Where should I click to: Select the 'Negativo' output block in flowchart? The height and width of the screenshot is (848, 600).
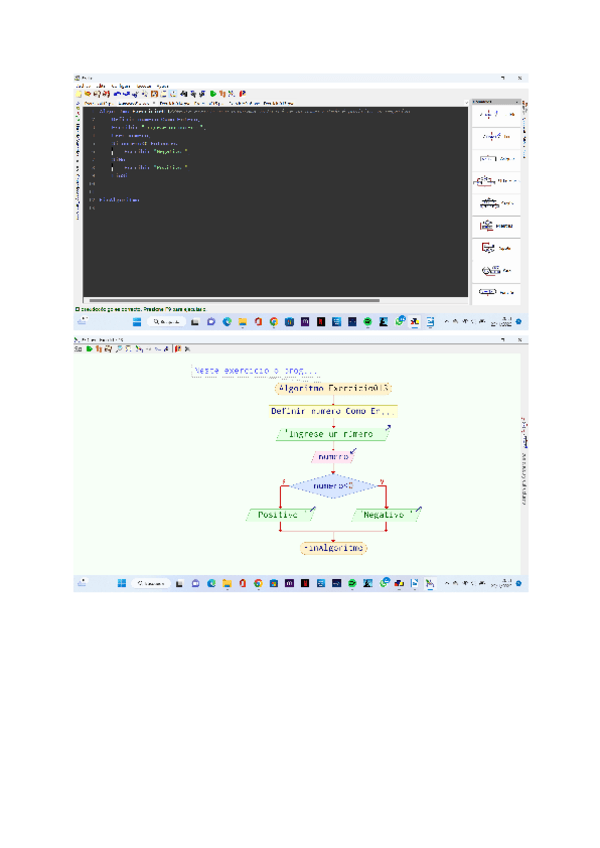coord(384,515)
